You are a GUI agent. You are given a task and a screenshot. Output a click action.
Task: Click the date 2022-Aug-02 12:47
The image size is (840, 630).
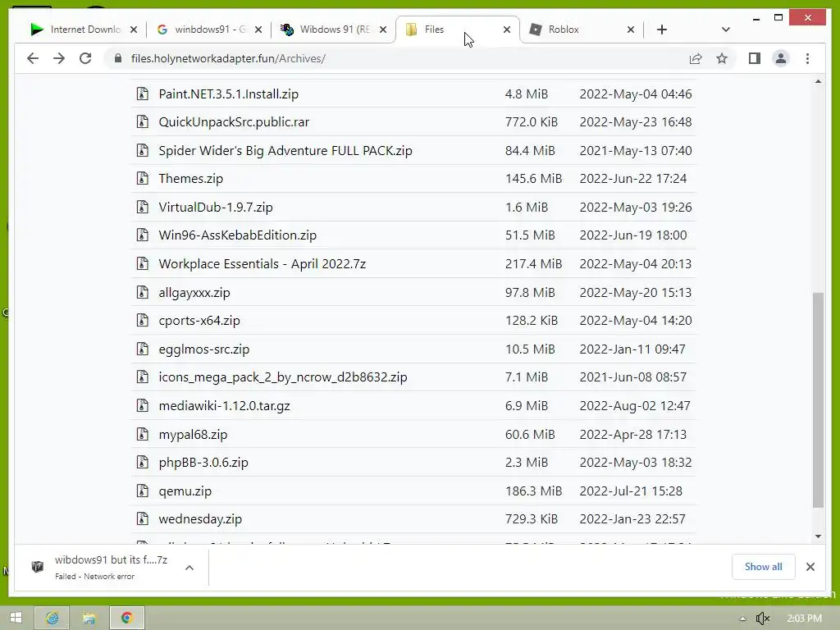(x=635, y=405)
